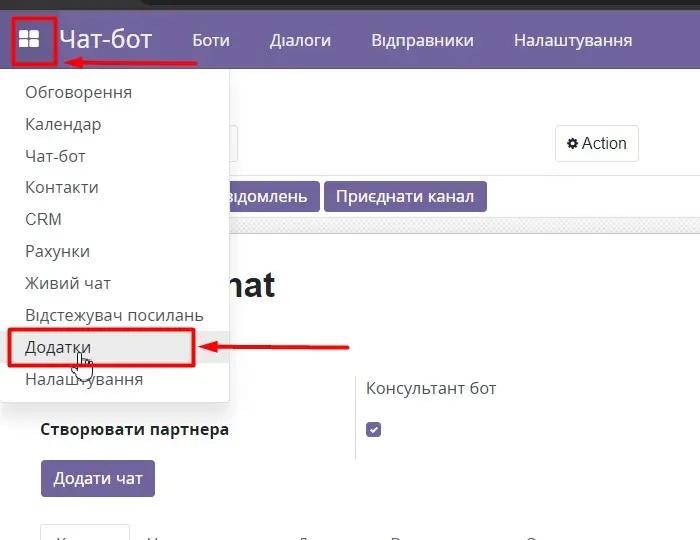
Task: Open the Відправники menu
Action: click(x=422, y=41)
